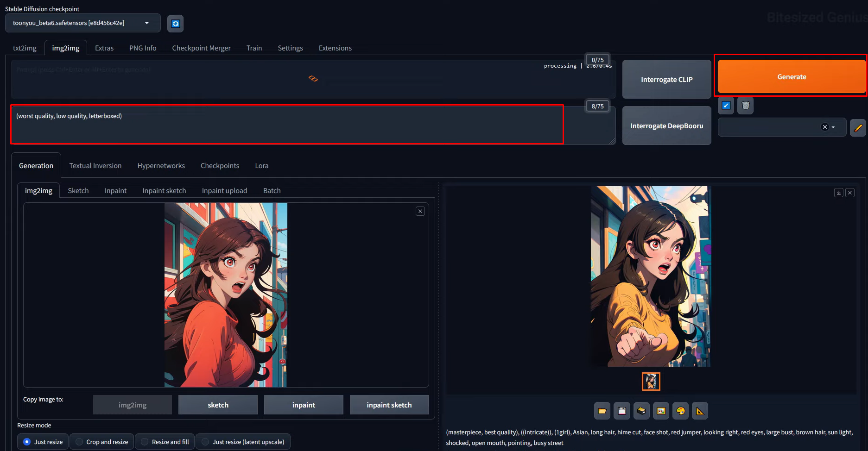868x451 pixels.
Task: Apply selected styles to the prompt
Action: [x=725, y=106]
